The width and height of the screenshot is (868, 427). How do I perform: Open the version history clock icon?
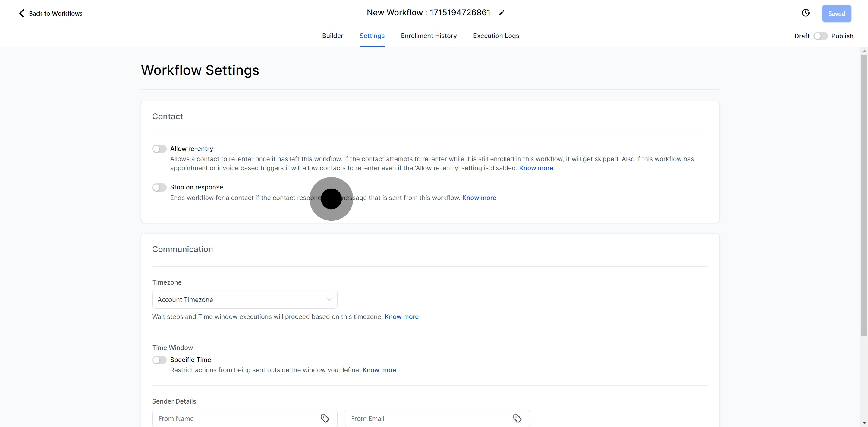(805, 13)
